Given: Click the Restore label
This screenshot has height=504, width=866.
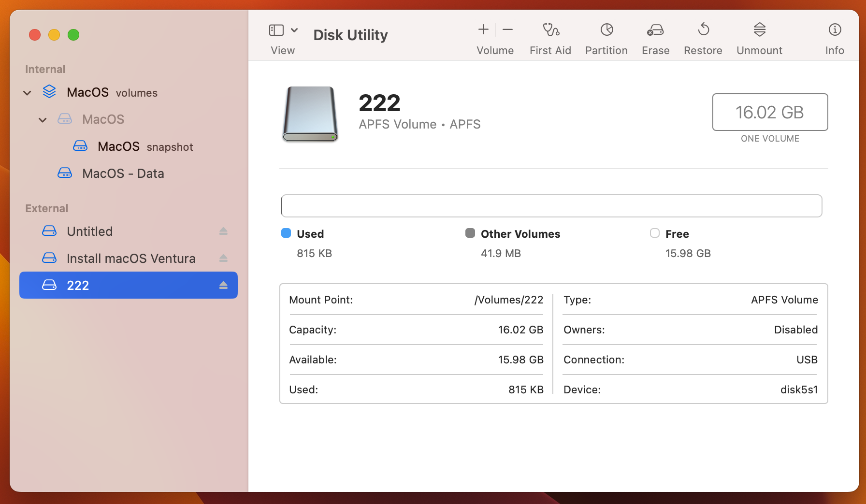Looking at the screenshot, I should (x=703, y=50).
